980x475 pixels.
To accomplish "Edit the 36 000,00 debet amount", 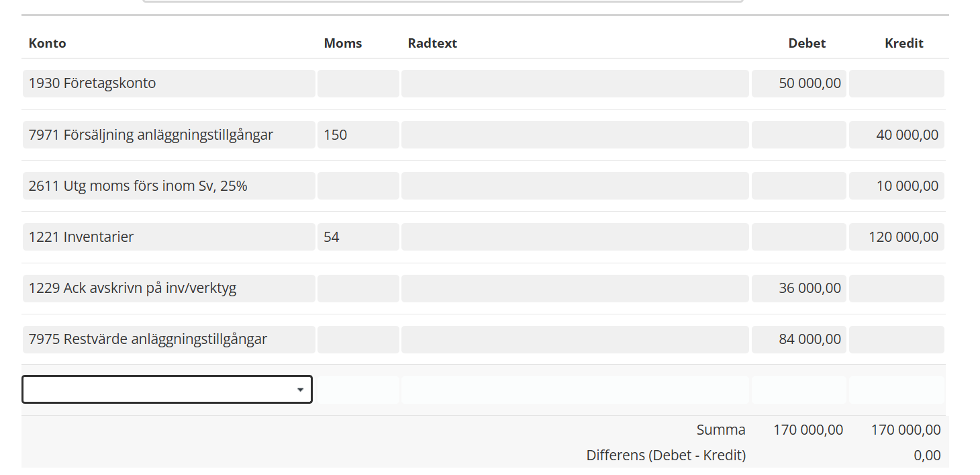I will pyautogui.click(x=799, y=288).
